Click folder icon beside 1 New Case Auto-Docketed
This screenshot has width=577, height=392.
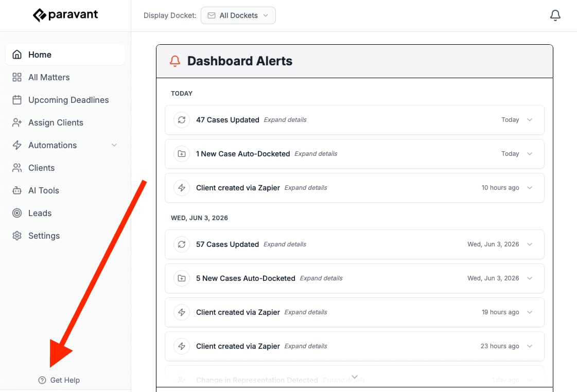pos(182,154)
